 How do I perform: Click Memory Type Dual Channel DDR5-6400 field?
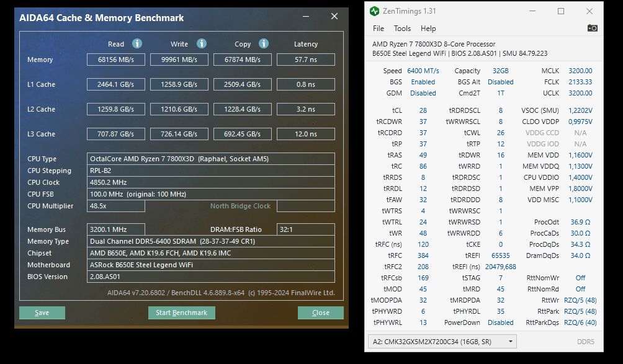(x=211, y=241)
